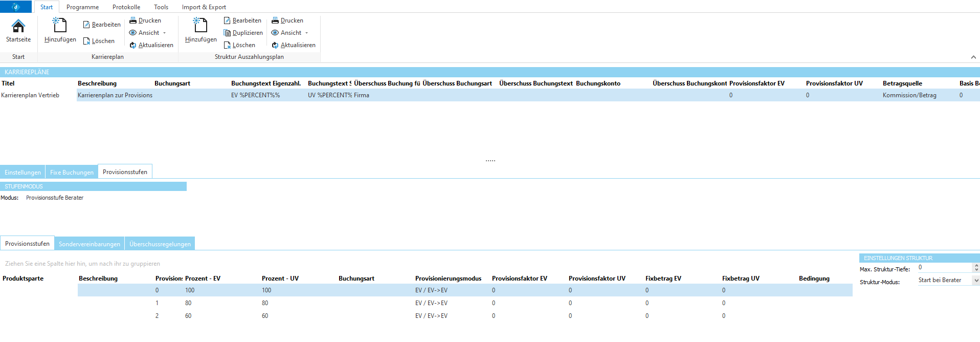Open Ansicht dropdown in Karriereplan group
The height and width of the screenshot is (342, 980).
tap(148, 33)
